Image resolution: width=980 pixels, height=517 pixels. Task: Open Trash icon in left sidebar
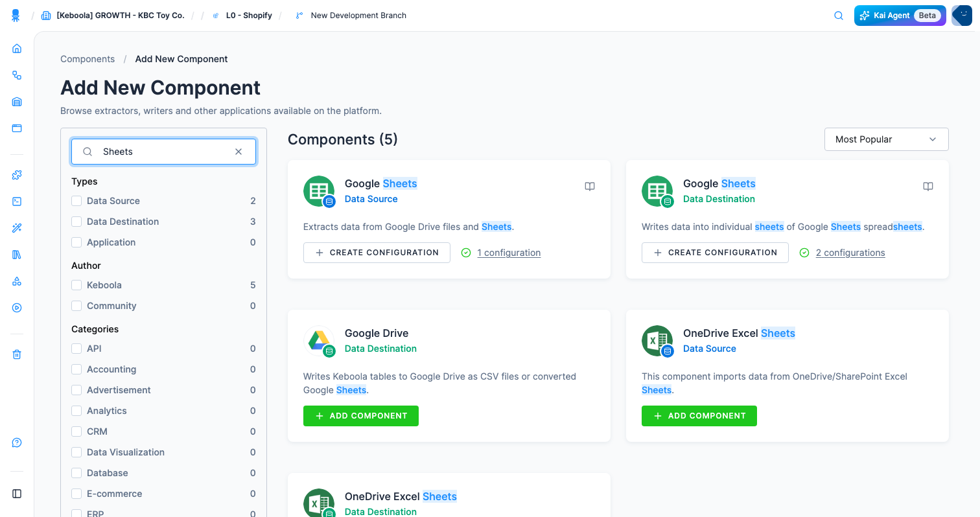point(17,354)
